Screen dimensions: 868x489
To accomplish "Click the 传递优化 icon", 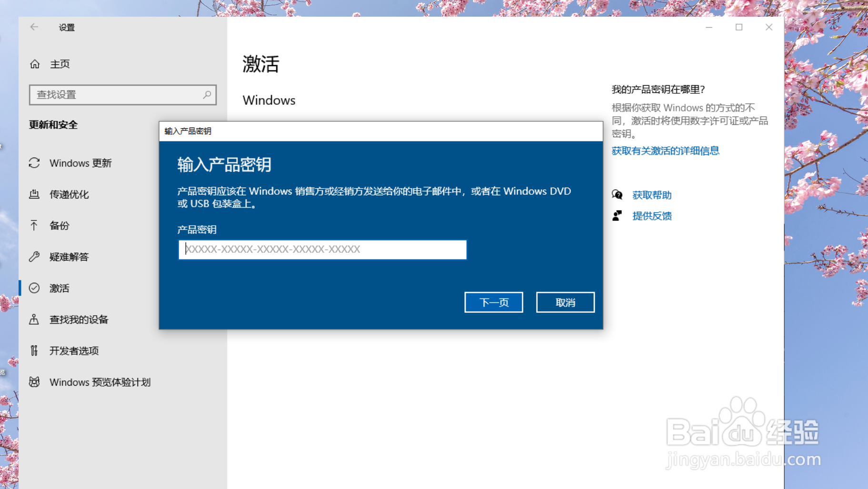I will (34, 194).
